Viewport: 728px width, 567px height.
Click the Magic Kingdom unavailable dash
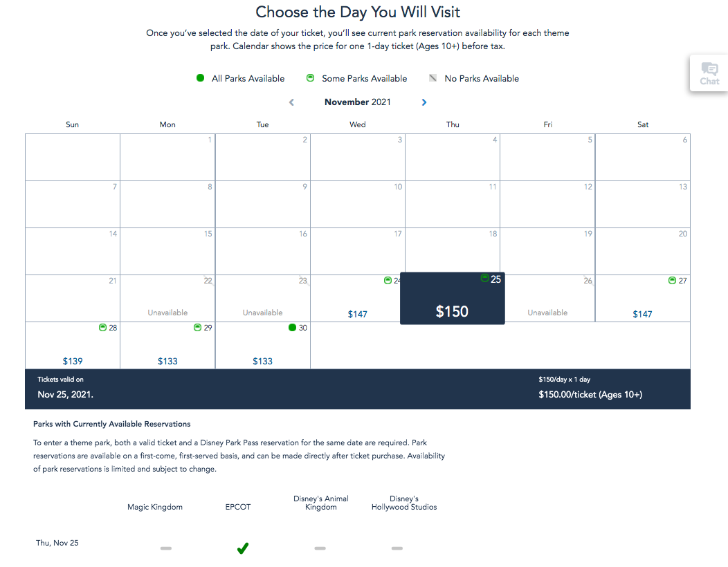(x=166, y=548)
